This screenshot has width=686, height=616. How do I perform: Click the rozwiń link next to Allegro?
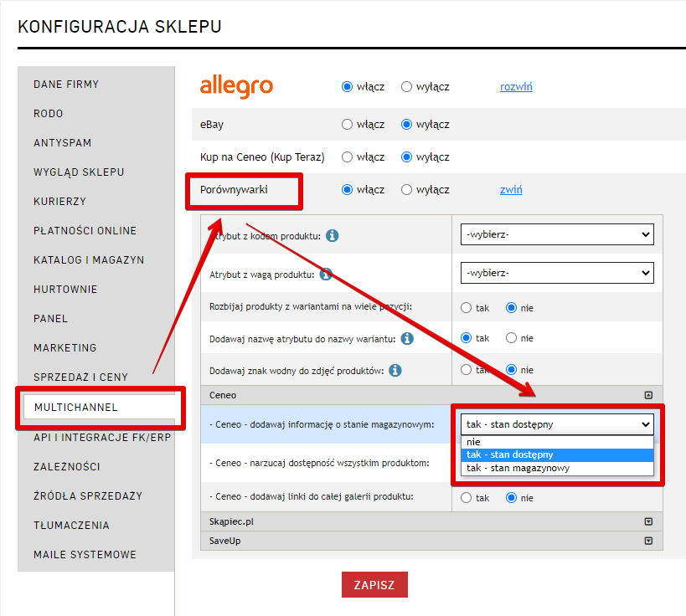[x=516, y=87]
